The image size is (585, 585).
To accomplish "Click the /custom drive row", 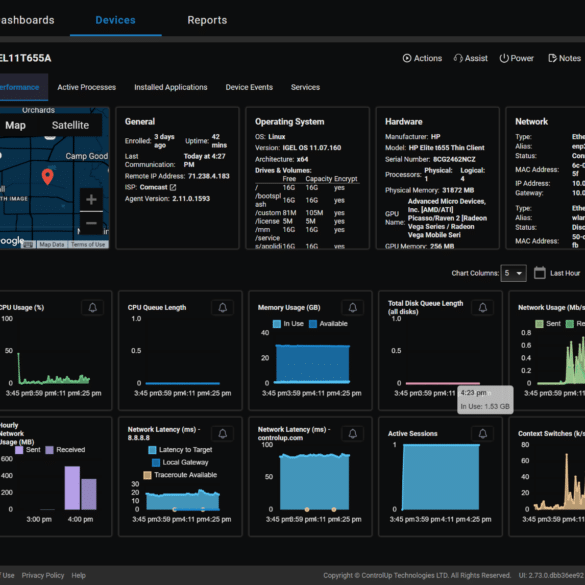I will [307, 213].
